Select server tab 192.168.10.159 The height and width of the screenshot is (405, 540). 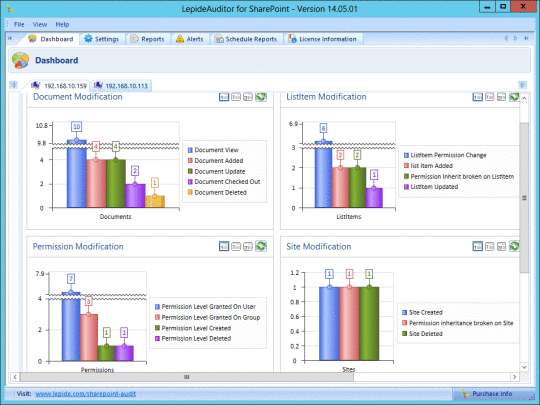point(59,85)
